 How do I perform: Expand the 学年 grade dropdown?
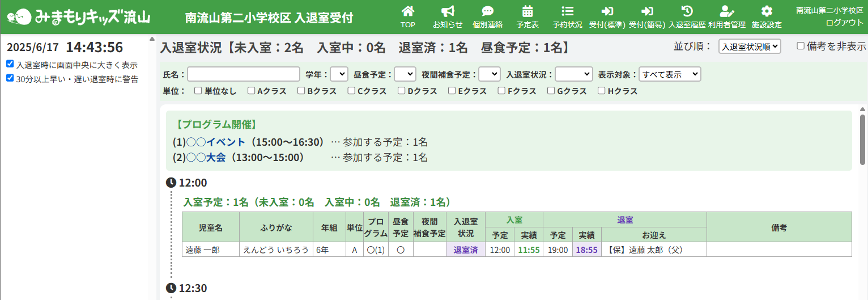click(x=339, y=74)
